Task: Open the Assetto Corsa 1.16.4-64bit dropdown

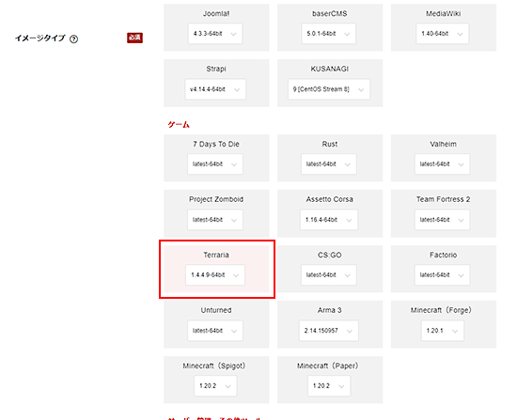Action: [329, 220]
